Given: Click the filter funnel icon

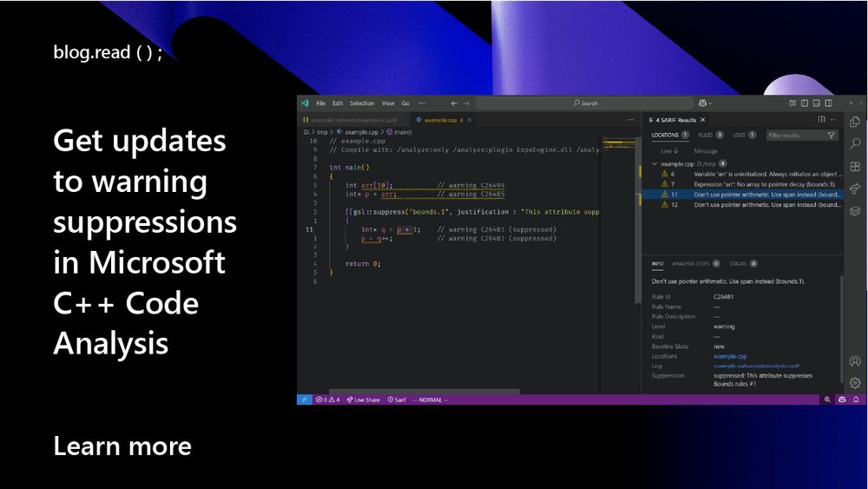Looking at the screenshot, I should point(831,135).
